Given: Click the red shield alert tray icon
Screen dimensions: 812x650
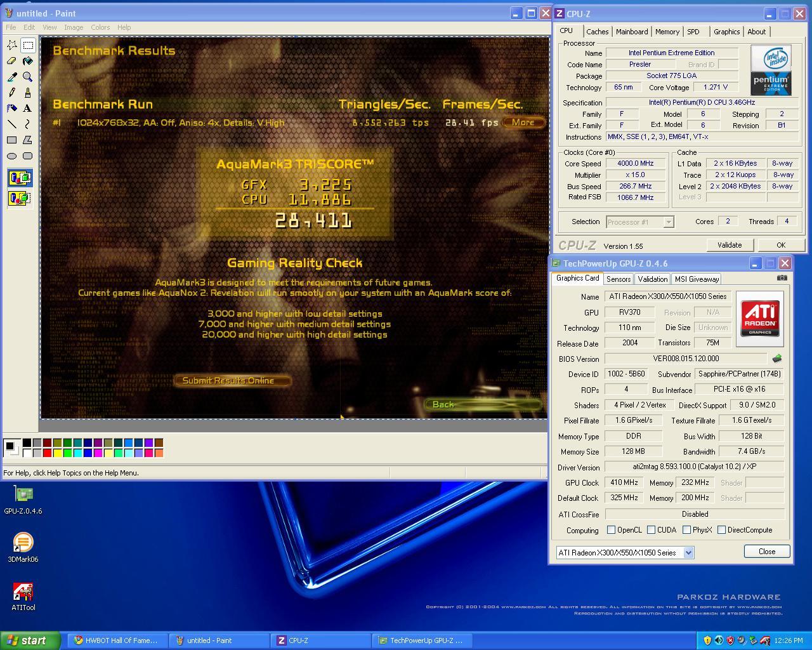Looking at the screenshot, I should pyautogui.click(x=730, y=640).
